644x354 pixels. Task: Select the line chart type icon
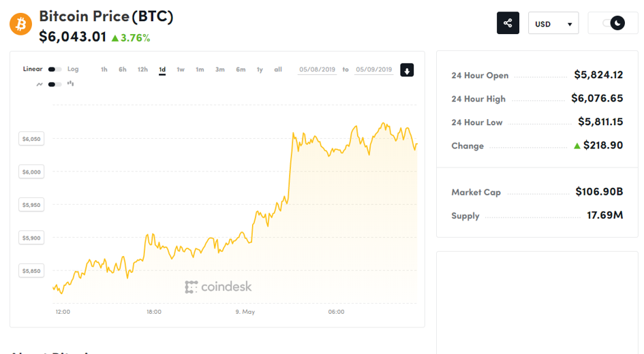[x=40, y=84]
